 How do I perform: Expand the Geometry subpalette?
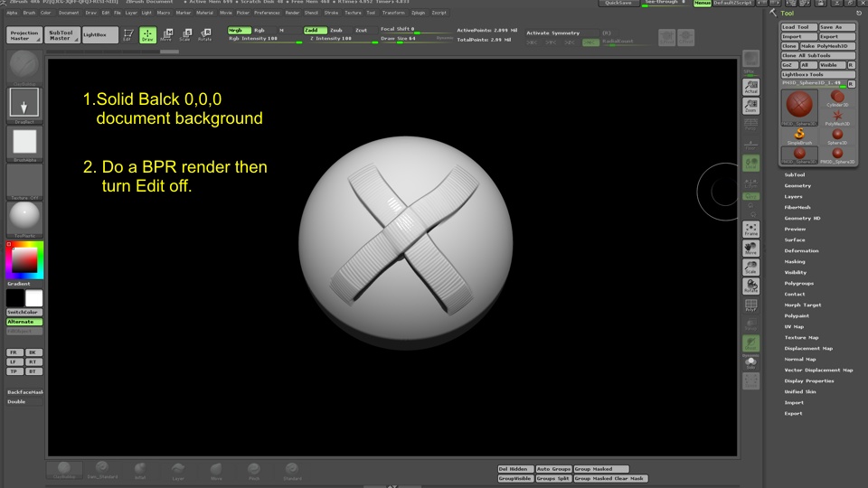(x=797, y=186)
